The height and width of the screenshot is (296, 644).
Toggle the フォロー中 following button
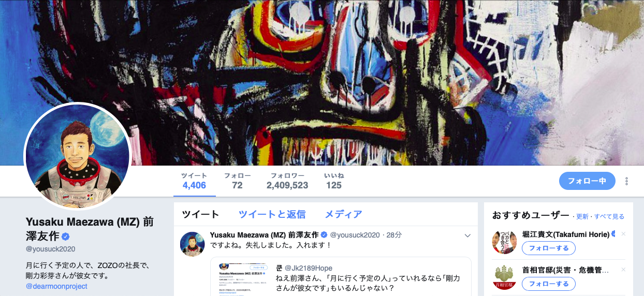click(x=587, y=181)
